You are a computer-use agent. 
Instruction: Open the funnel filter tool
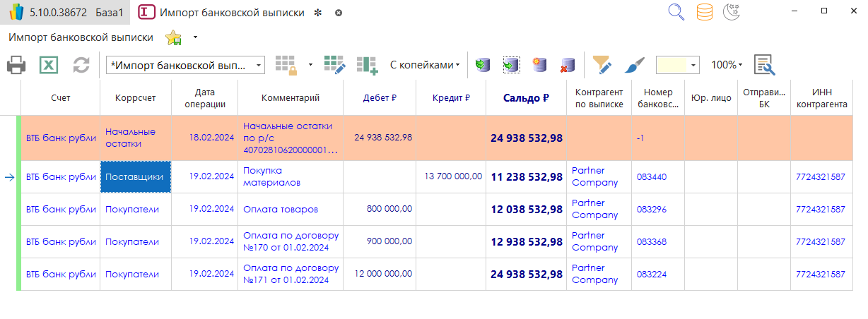[602, 65]
